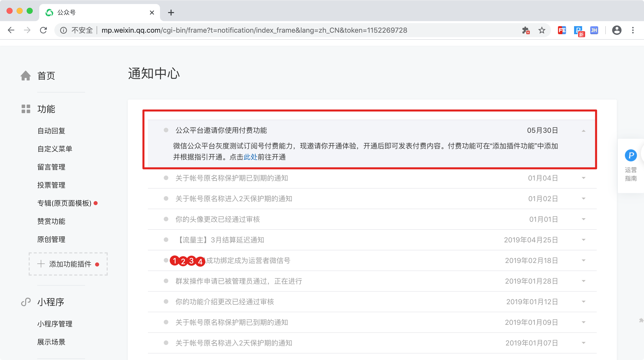Image resolution: width=644 pixels, height=360 pixels.
Task: Open the extensions puzzle icon in address bar
Action: [526, 30]
